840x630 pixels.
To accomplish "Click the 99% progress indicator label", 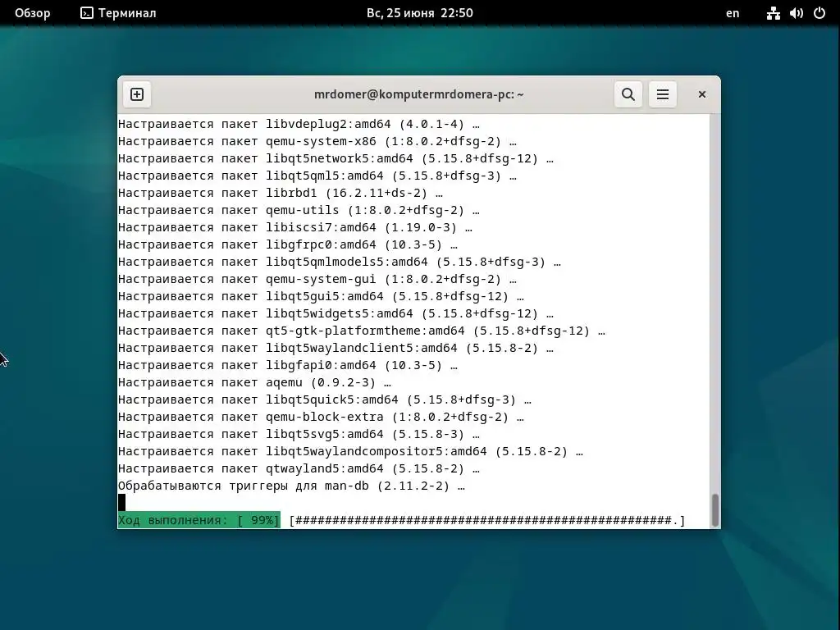I will tap(199, 520).
